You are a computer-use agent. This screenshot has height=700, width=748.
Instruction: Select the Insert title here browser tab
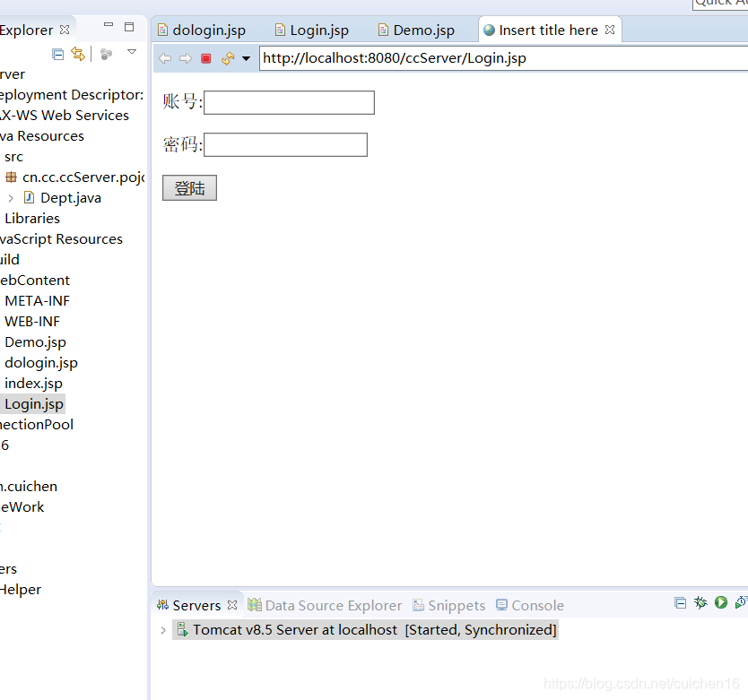coord(548,30)
